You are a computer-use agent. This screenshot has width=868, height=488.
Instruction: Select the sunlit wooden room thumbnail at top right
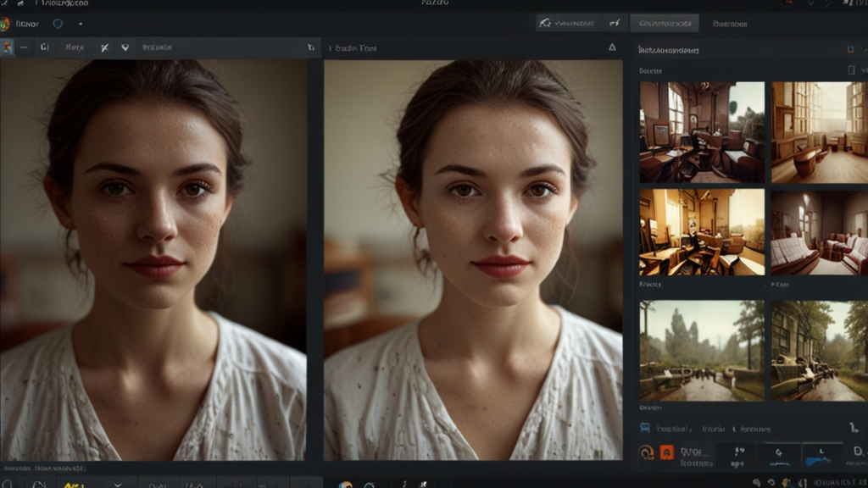point(820,132)
